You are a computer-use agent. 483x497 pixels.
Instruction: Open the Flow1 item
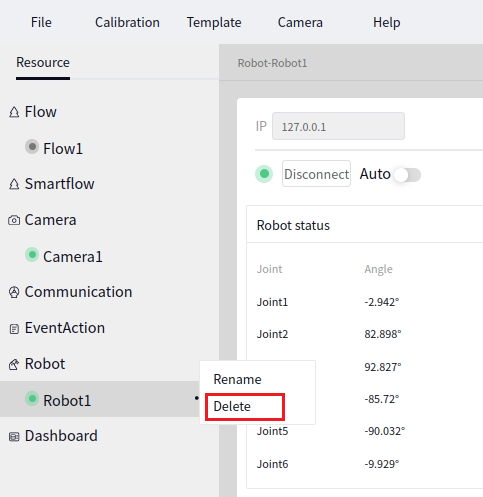(x=63, y=148)
